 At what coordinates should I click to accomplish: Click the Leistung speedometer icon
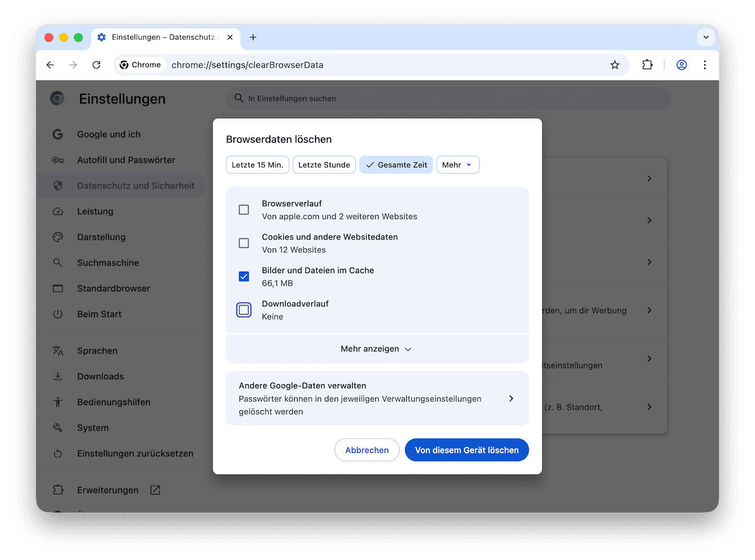[x=58, y=211]
